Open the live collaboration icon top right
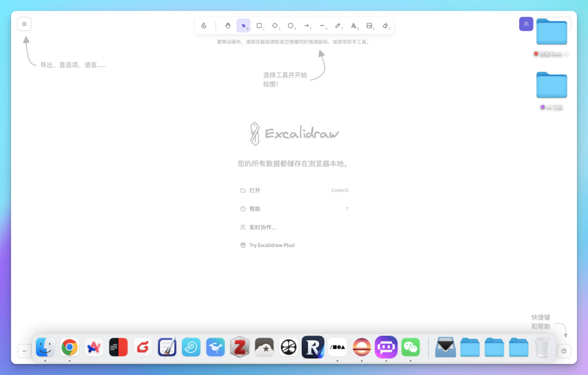This screenshot has width=588, height=375. (526, 24)
